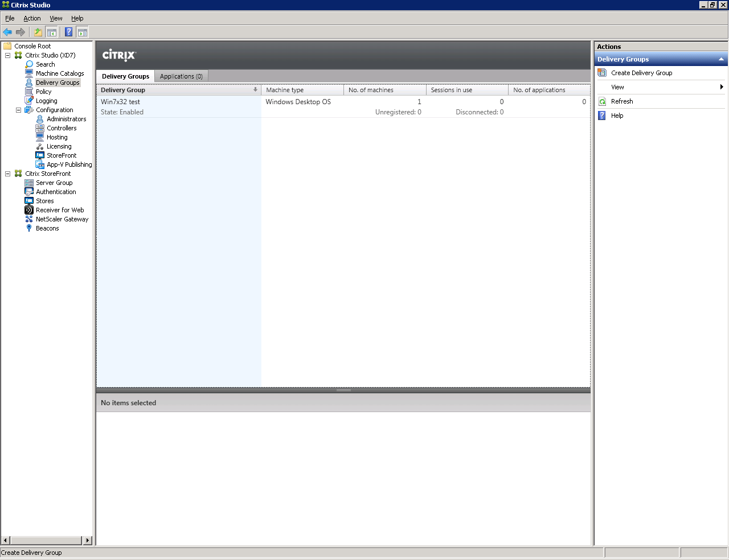Click Create Delivery Group action link
Image resolution: width=729 pixels, height=560 pixels.
(641, 73)
